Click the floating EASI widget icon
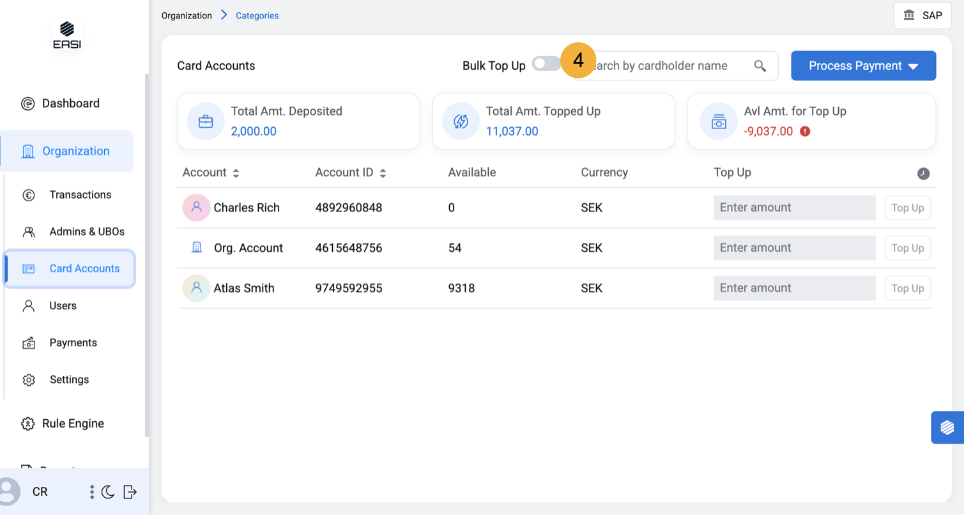Viewport: 980px width, 515px height. coord(947,427)
